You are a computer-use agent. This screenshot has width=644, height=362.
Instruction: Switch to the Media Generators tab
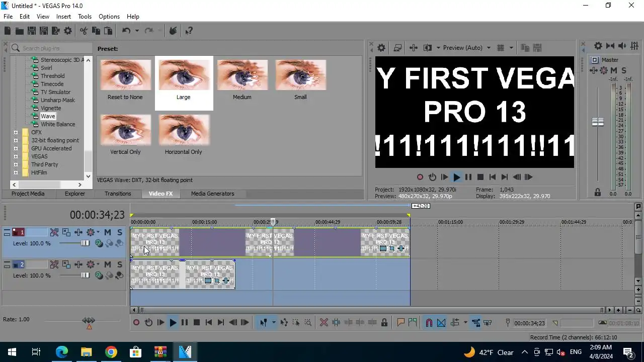pos(212,194)
